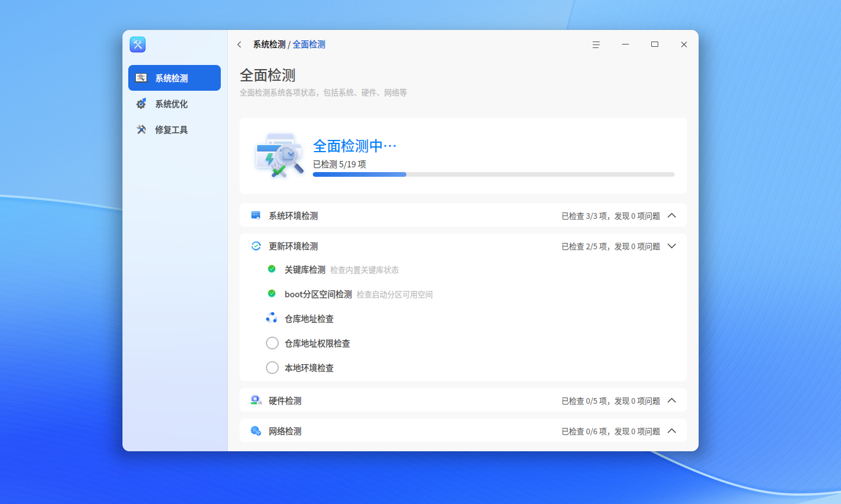Open 修复工具 in the sidebar
This screenshot has width=841, height=504.
[175, 129]
